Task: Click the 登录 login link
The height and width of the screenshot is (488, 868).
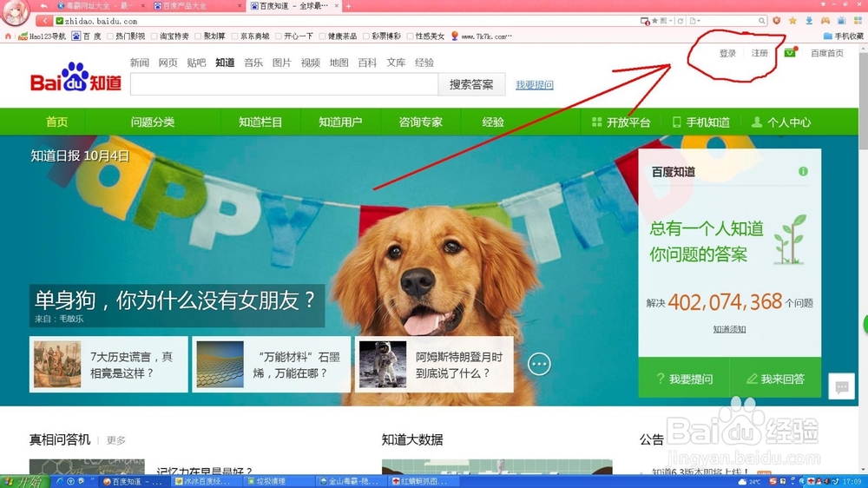Action: click(727, 53)
